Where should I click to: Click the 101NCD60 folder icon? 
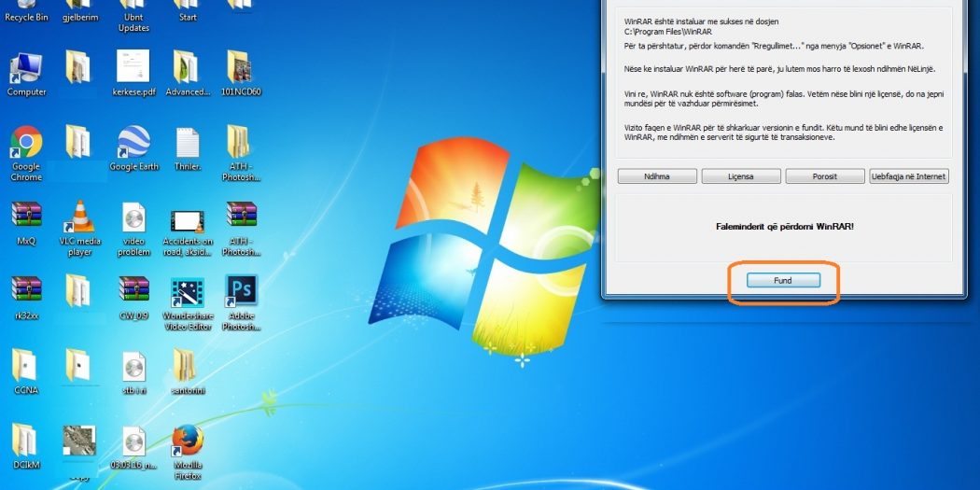241,67
